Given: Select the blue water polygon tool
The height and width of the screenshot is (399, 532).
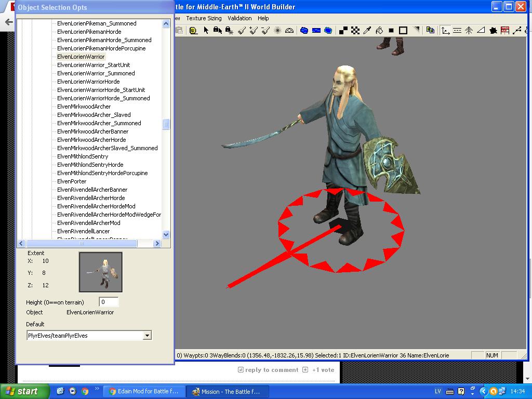Looking at the screenshot, I should [x=328, y=31].
